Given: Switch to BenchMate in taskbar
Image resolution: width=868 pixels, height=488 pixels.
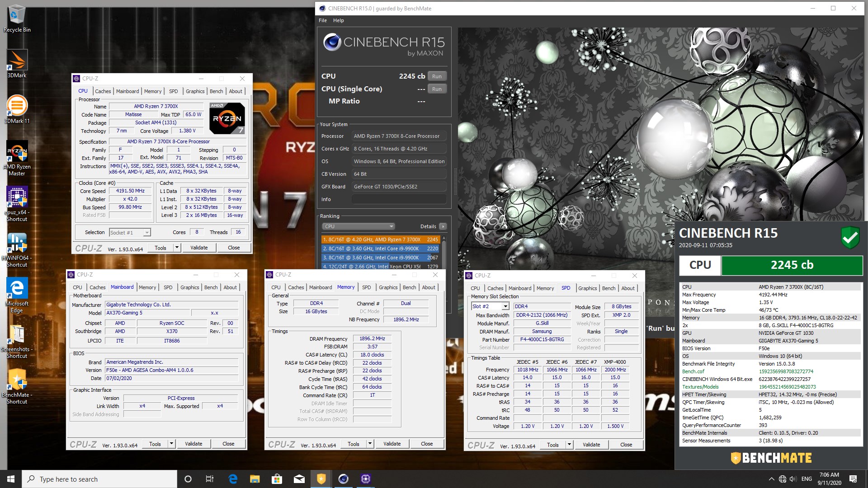Looking at the screenshot, I should coord(321,479).
